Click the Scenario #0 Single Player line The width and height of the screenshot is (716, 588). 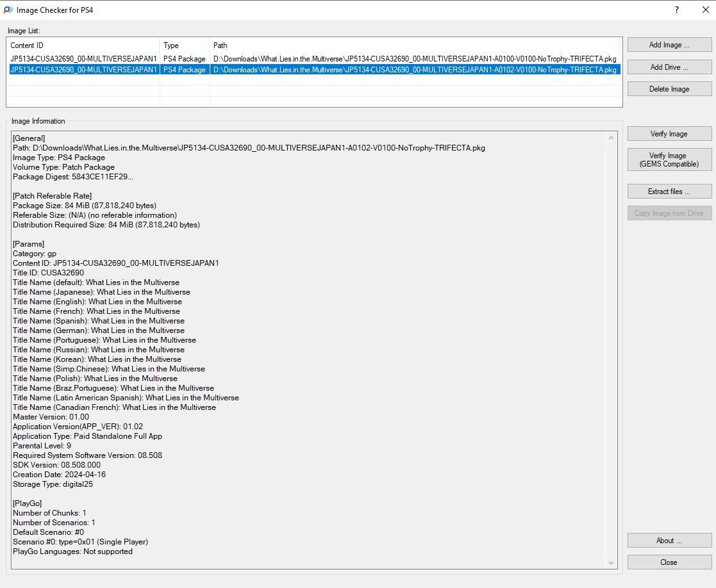pyautogui.click(x=80, y=542)
